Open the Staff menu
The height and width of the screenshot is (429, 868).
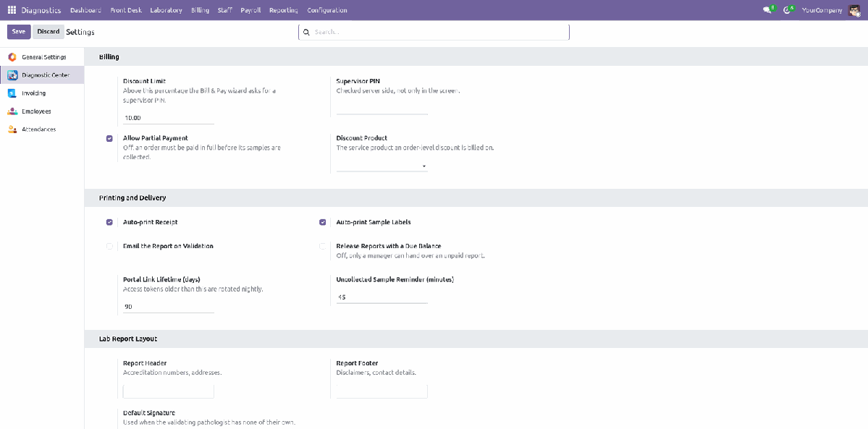pos(224,10)
